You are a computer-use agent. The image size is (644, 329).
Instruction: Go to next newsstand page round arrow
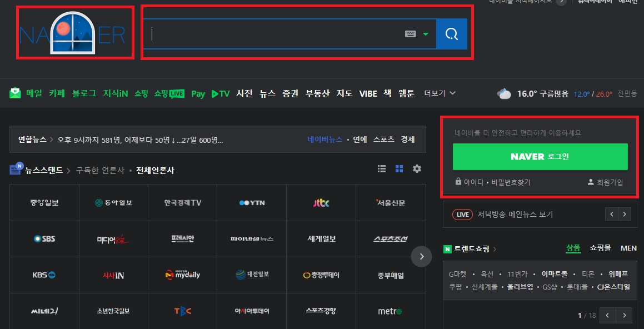coord(421,257)
